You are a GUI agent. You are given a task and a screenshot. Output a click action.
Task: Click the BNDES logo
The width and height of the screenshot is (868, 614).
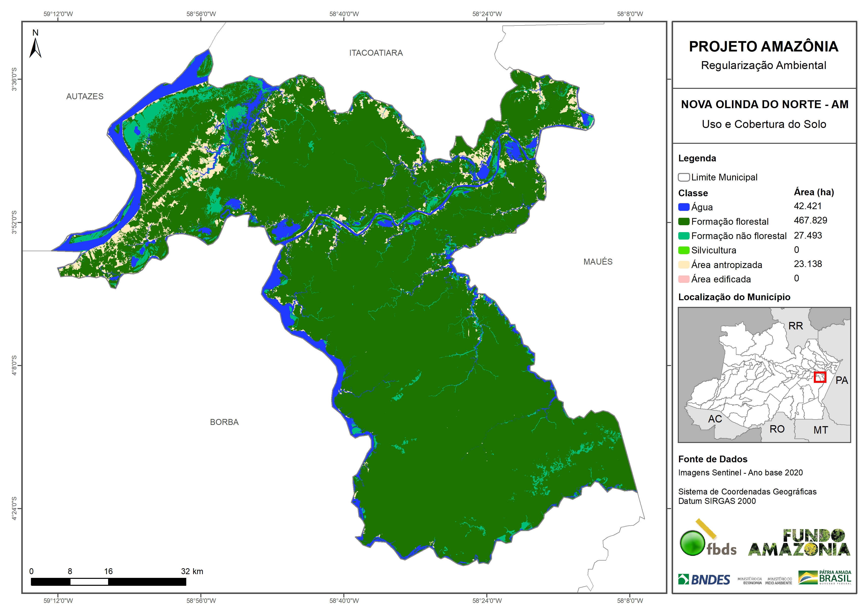(x=704, y=580)
